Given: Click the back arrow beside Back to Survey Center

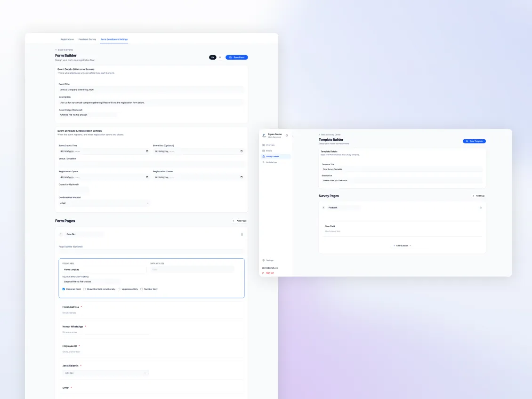Looking at the screenshot, I should 320,135.
